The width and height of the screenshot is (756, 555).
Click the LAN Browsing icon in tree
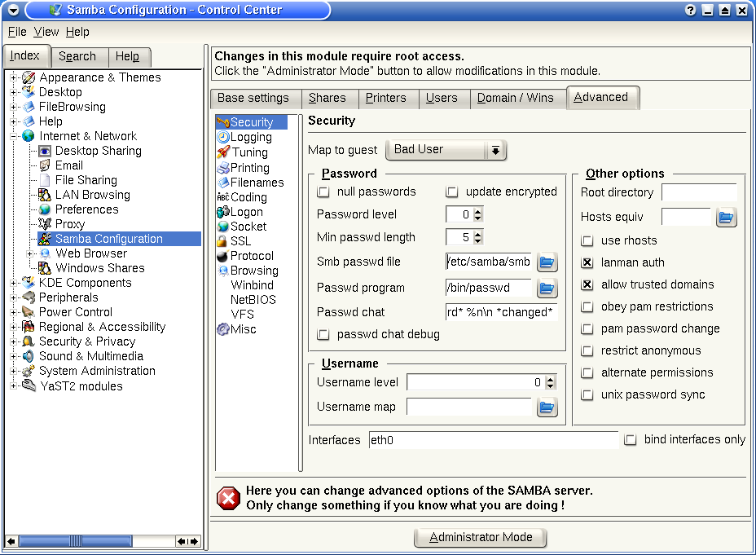tap(45, 195)
